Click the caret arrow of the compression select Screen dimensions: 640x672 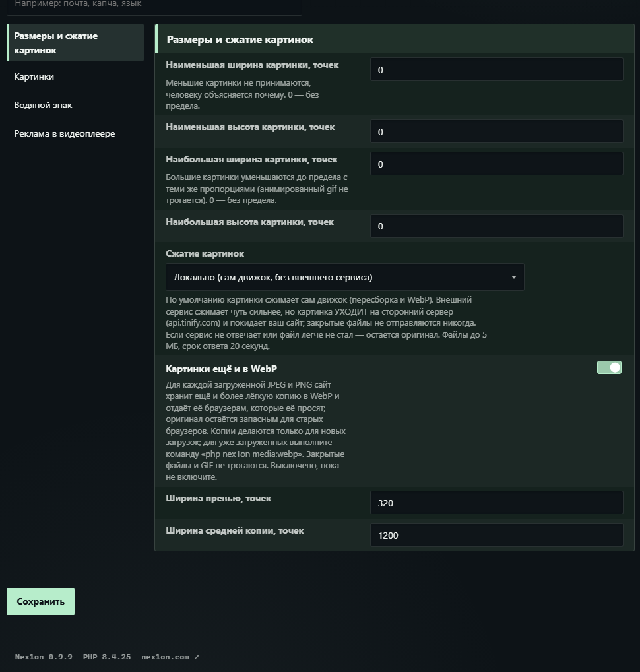click(513, 277)
